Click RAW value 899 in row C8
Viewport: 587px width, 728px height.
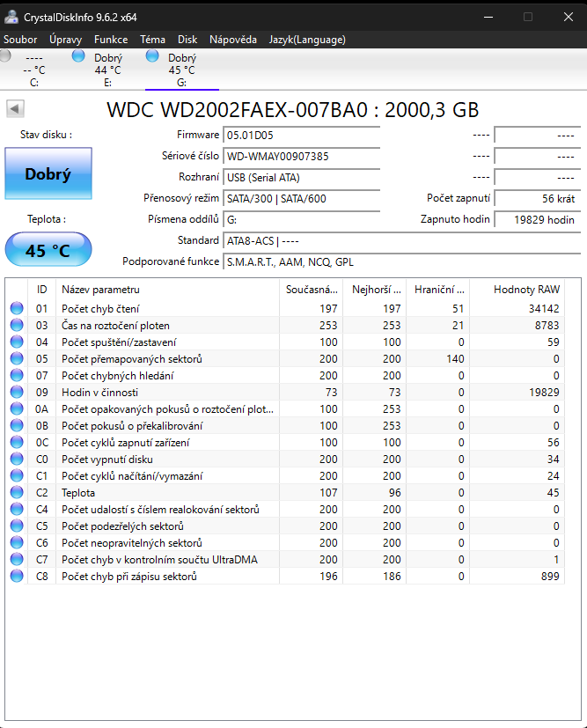click(550, 577)
